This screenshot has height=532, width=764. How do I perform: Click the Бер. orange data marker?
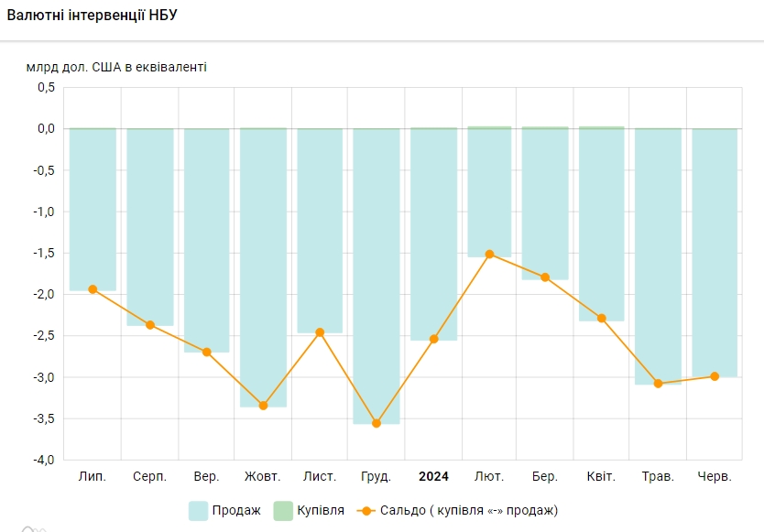(545, 277)
